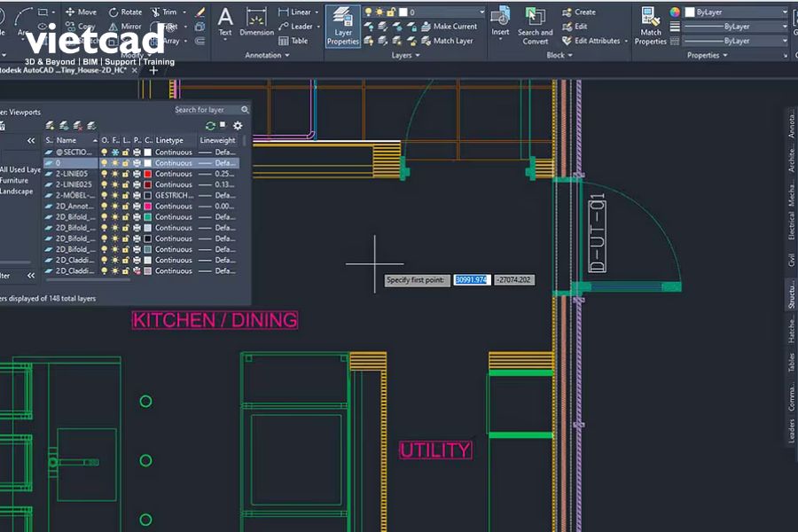Click the New Layer icon in layer manager
Screen dimensions: 798x532
pyautogui.click(x=50, y=125)
